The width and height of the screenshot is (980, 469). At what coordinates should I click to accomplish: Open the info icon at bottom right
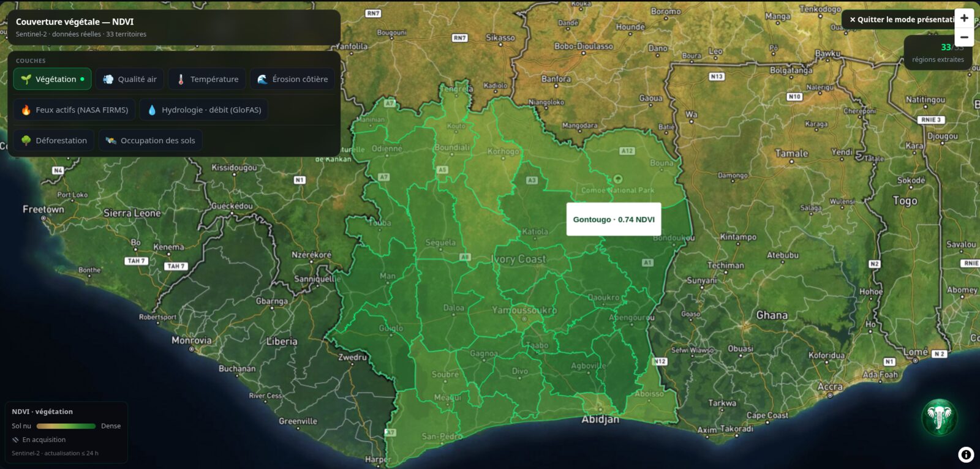pos(966,454)
